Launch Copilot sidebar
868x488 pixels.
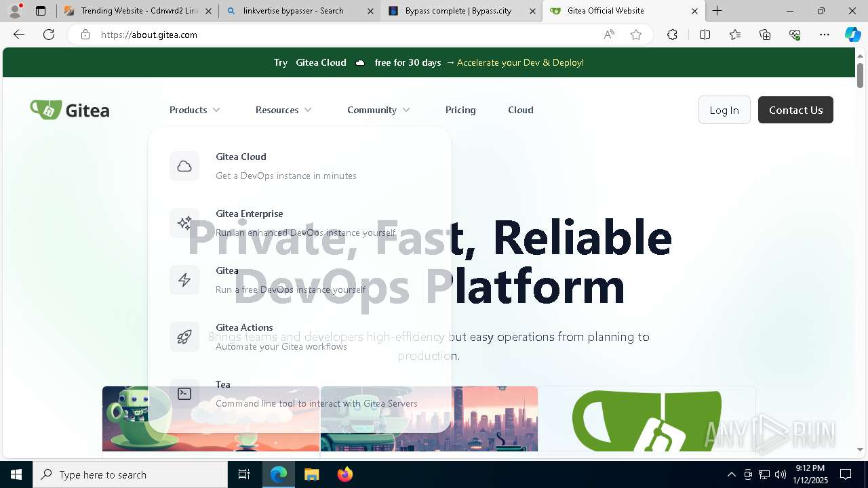tap(852, 35)
